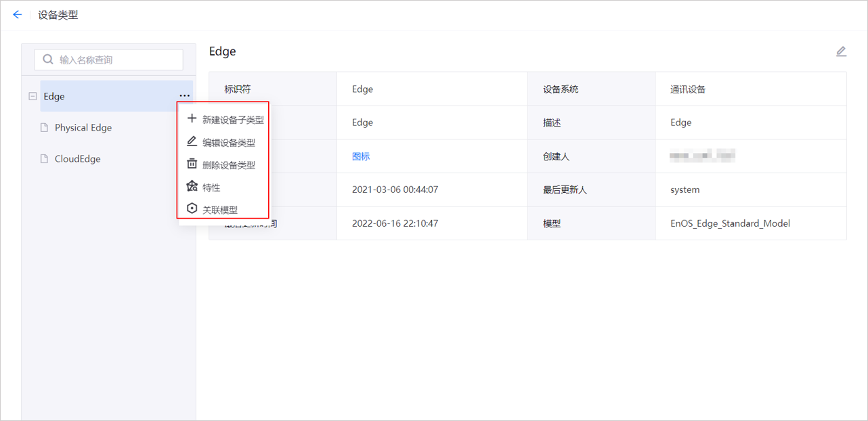
Task: Open the ellipsis menu on the Edge node
Action: coord(184,95)
